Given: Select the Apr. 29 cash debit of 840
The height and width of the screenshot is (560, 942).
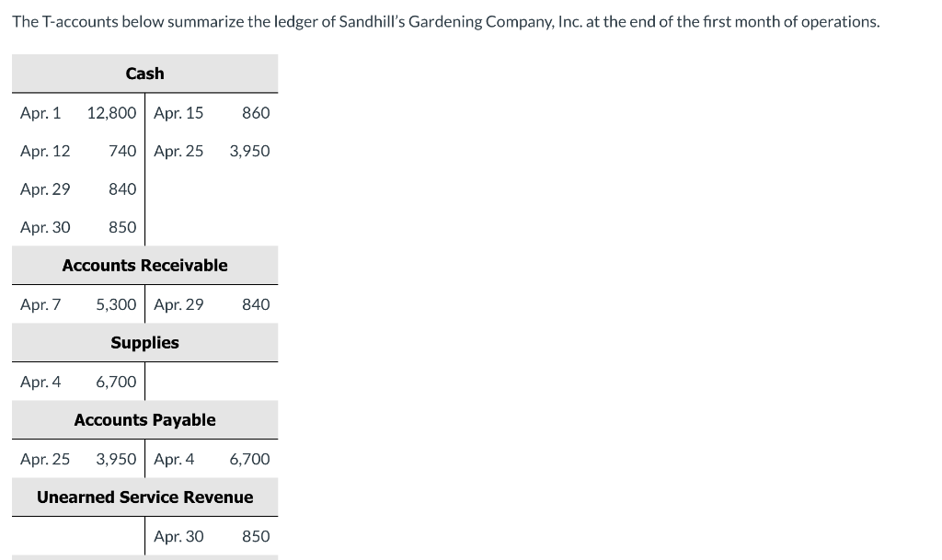Looking at the screenshot, I should pyautogui.click(x=122, y=189).
